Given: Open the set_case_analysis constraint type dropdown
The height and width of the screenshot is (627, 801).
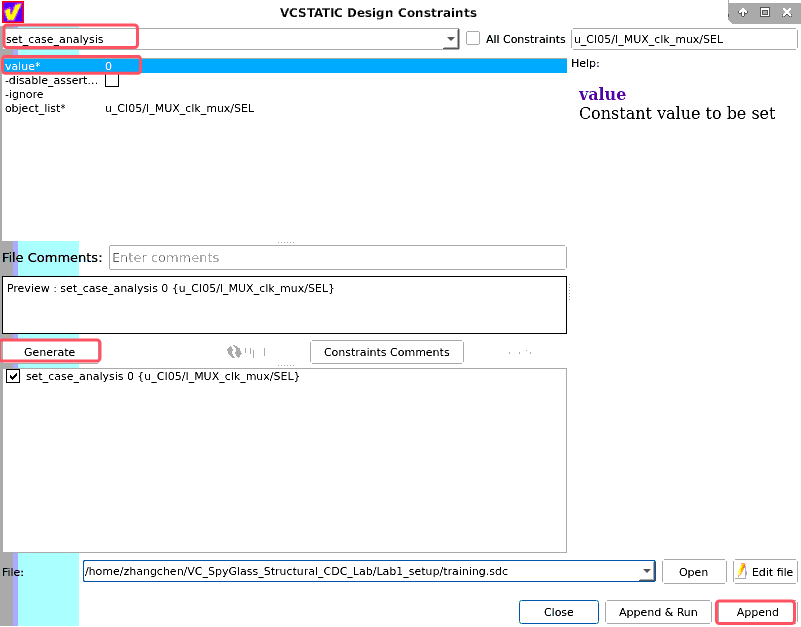Looking at the screenshot, I should (452, 38).
